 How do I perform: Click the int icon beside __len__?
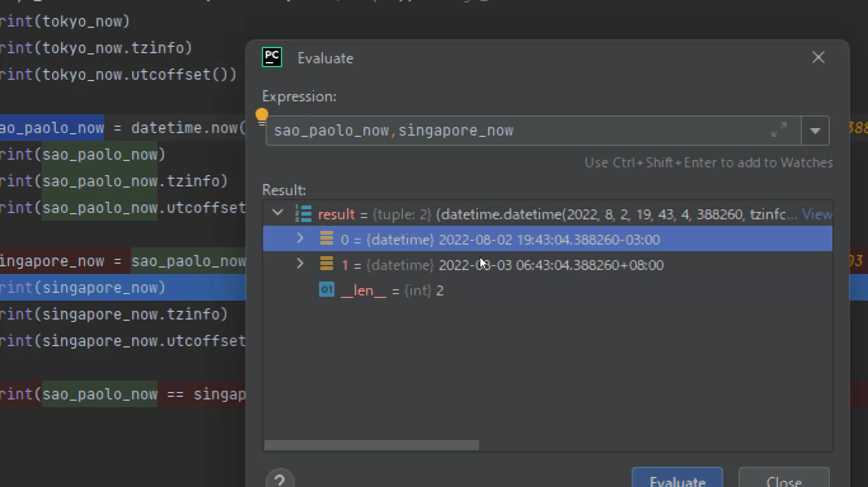327,290
